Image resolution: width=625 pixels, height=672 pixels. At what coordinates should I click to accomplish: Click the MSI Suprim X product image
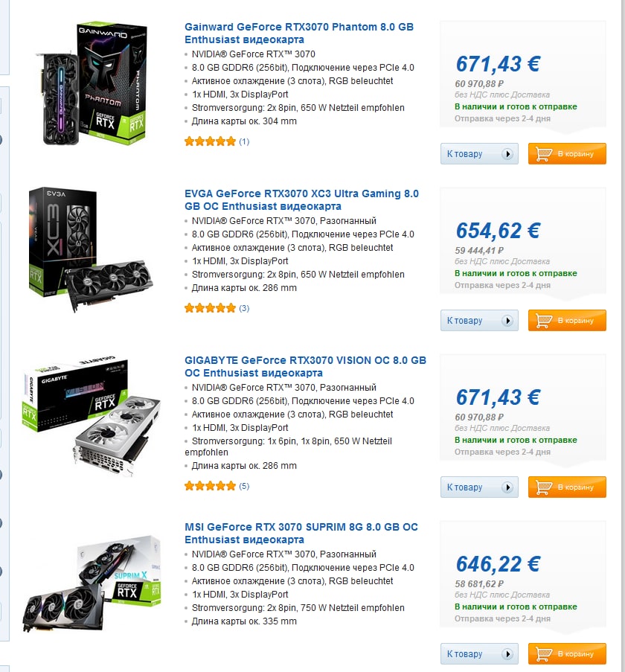pos(92,583)
